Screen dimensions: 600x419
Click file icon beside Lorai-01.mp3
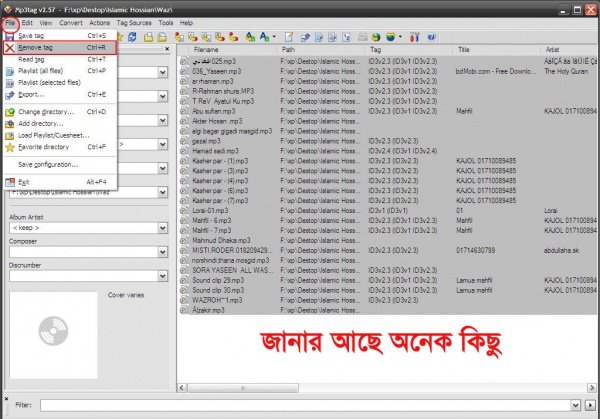point(184,210)
